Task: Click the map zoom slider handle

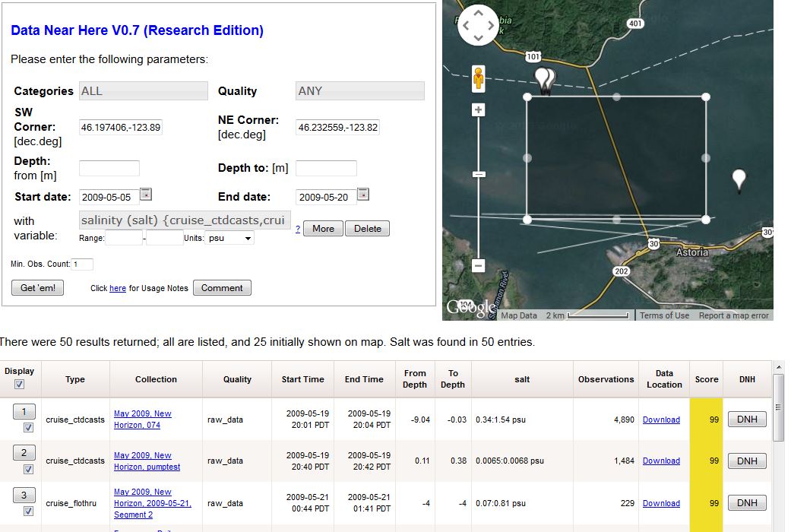Action: pyautogui.click(x=478, y=174)
